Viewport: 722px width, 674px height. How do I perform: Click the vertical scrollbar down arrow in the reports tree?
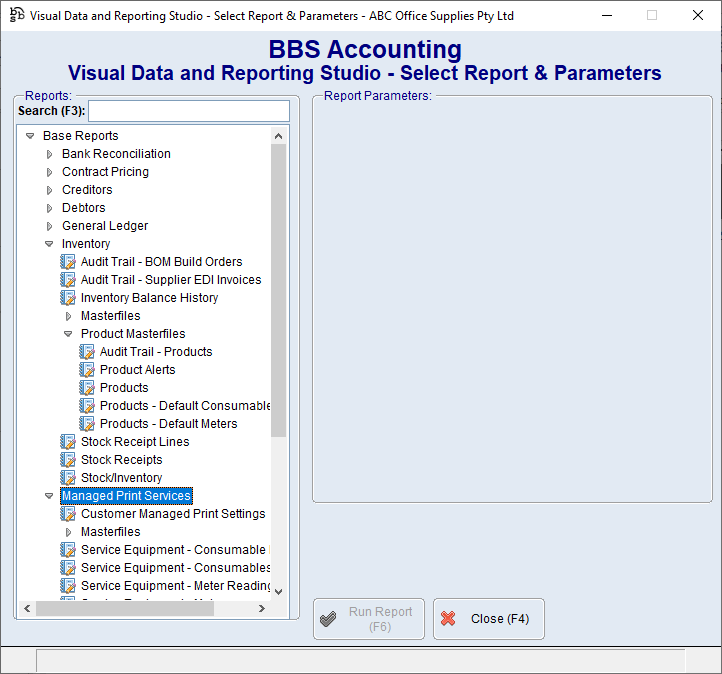[x=279, y=591]
